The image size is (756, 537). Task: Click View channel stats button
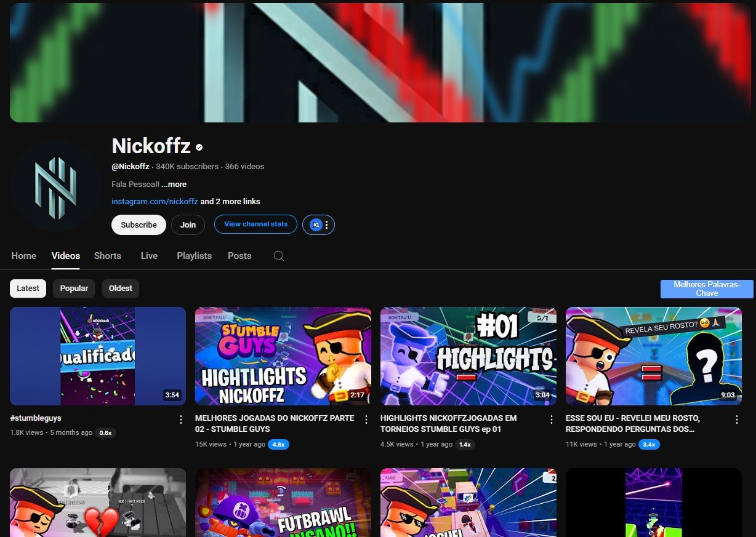pos(255,225)
